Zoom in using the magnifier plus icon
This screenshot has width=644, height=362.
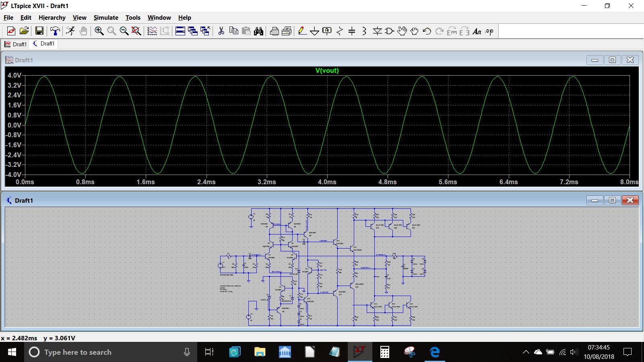click(x=99, y=31)
